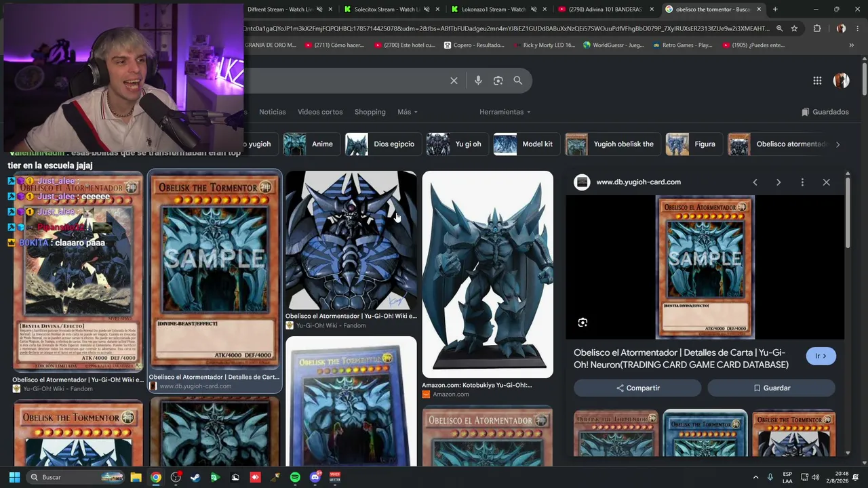The width and height of the screenshot is (868, 488).
Task: Click the magnifying glass search button
Action: pos(518,81)
